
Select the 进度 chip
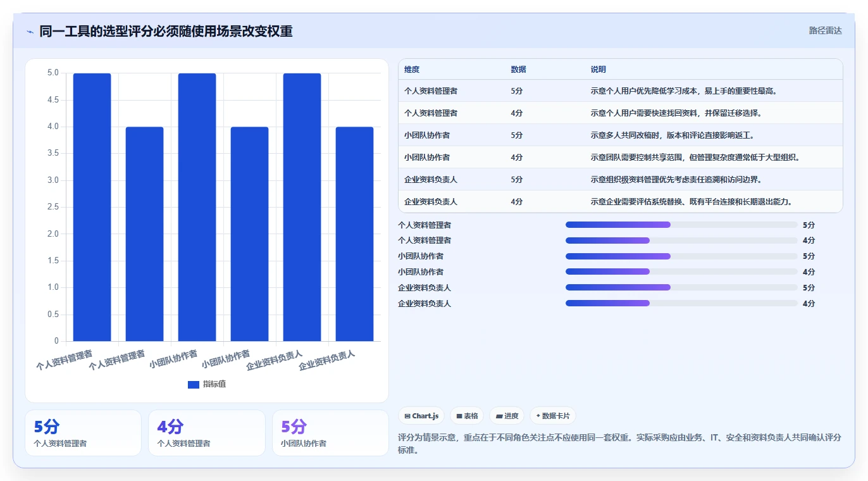tap(507, 416)
